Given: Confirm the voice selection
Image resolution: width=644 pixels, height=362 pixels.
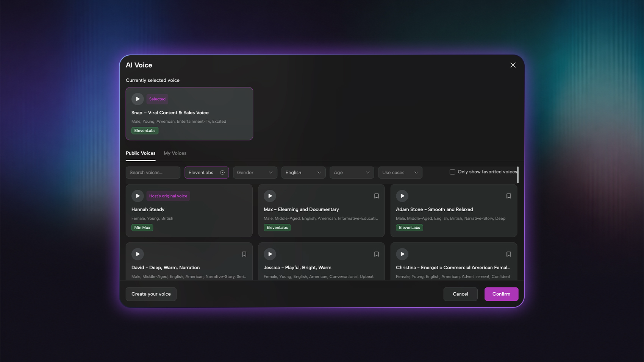Looking at the screenshot, I should (501, 294).
